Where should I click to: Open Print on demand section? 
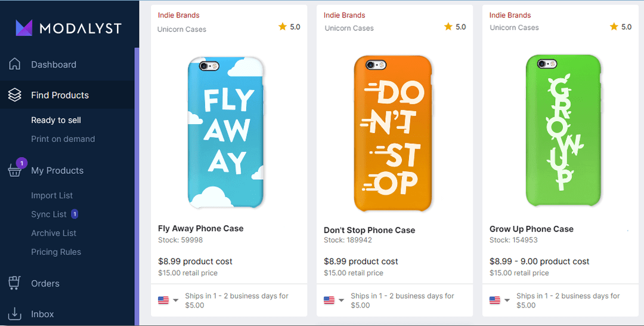point(63,139)
